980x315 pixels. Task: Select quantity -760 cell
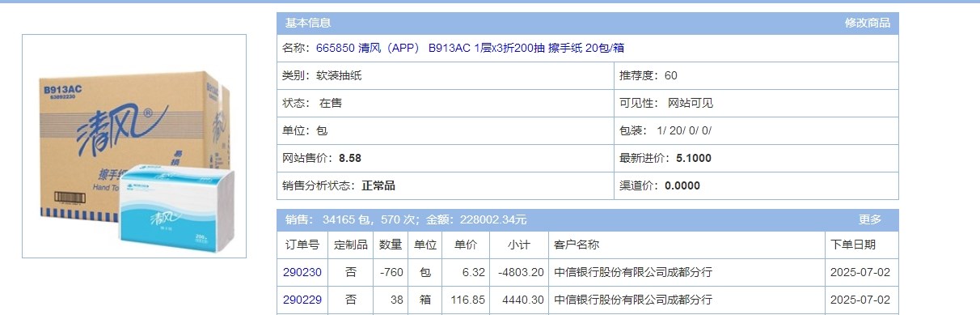point(391,272)
